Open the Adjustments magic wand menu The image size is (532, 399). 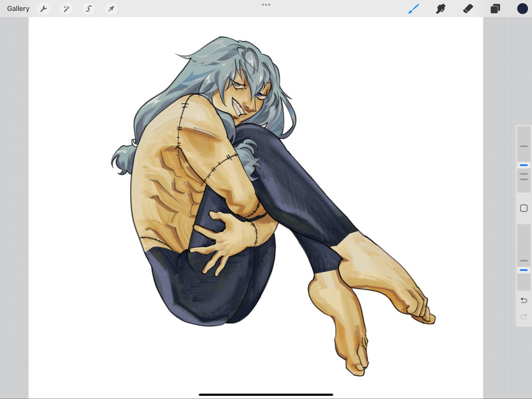click(66, 8)
